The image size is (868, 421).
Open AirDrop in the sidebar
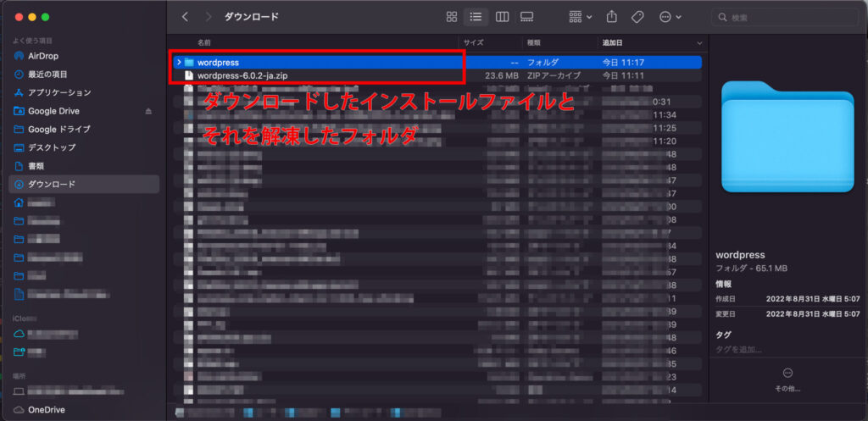point(43,55)
